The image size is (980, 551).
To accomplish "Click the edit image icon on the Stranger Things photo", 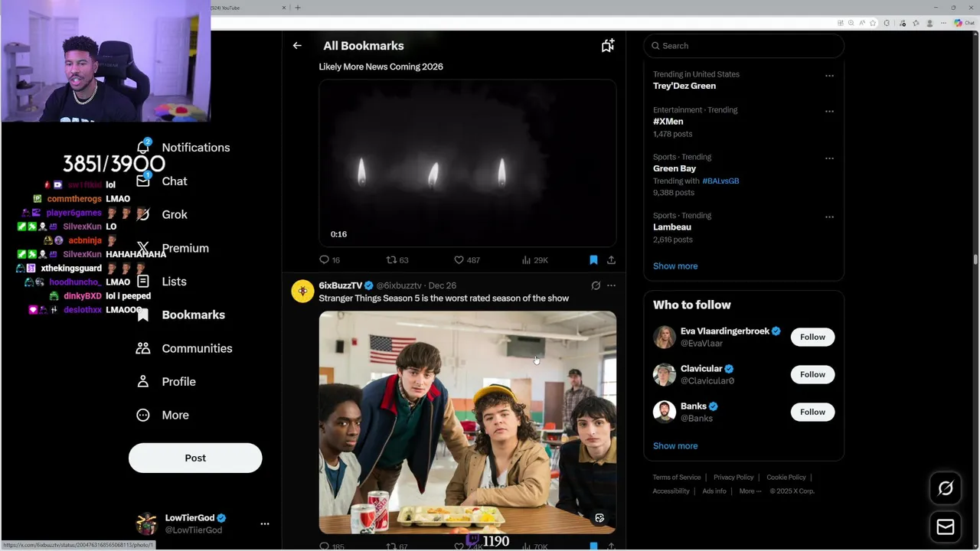I will click(x=599, y=518).
